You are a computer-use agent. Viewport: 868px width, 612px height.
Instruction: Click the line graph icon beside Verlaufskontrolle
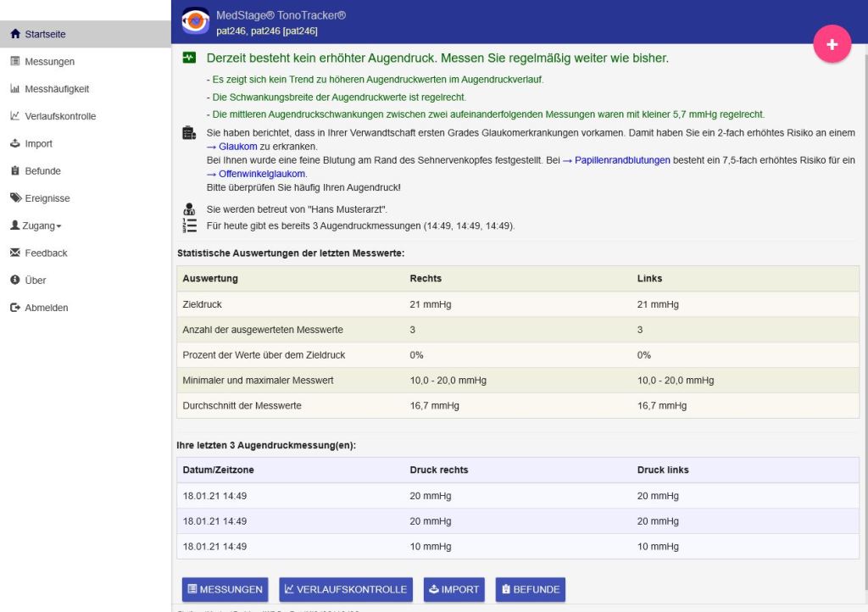tap(14, 116)
